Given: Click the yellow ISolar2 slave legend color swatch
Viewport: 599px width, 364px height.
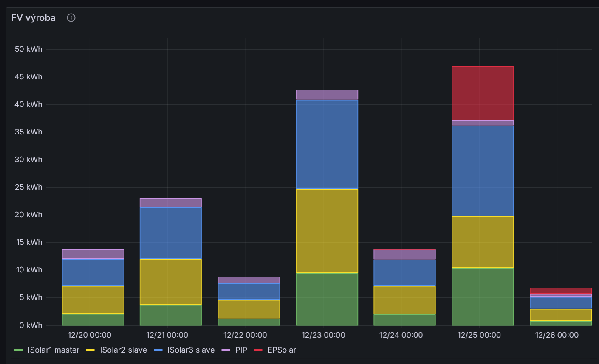Looking at the screenshot, I should (90, 350).
